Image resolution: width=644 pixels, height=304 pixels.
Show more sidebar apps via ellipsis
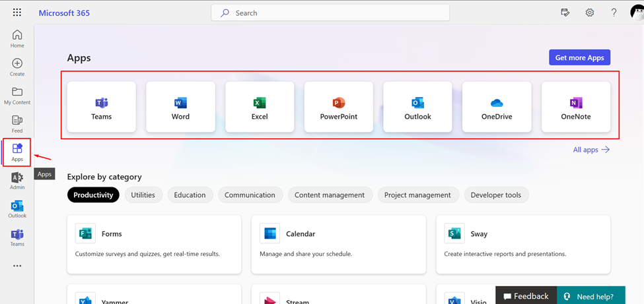(17, 266)
